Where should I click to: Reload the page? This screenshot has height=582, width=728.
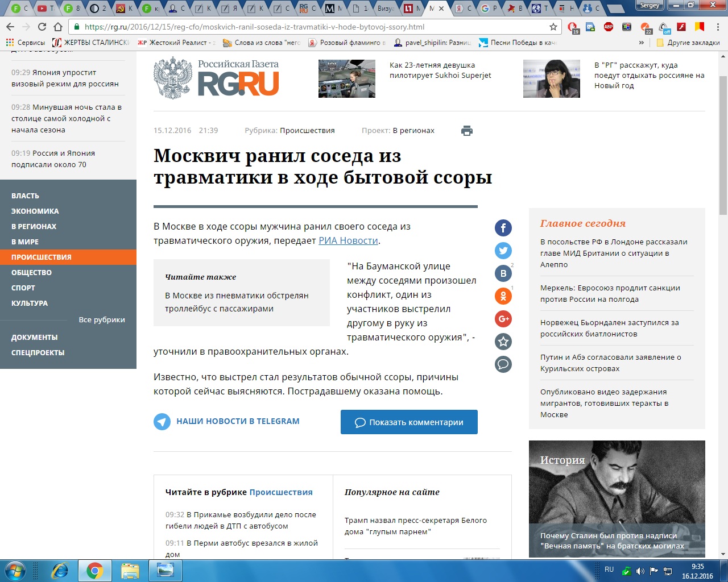pos(42,27)
